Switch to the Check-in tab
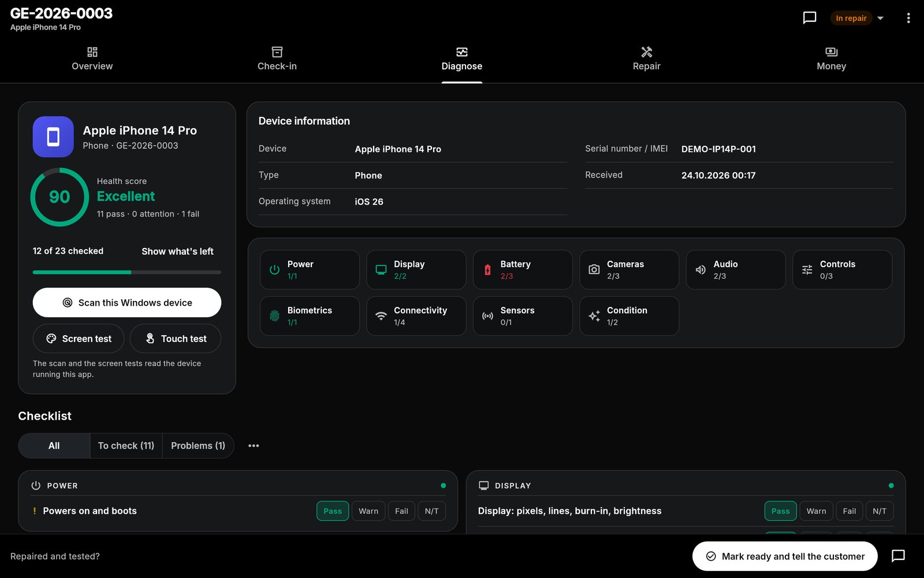 (x=277, y=59)
